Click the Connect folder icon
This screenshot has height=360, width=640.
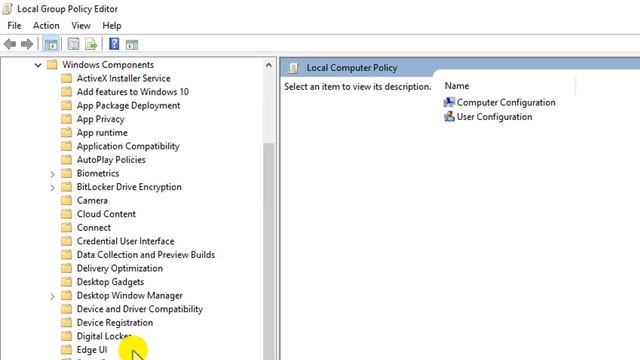point(66,227)
